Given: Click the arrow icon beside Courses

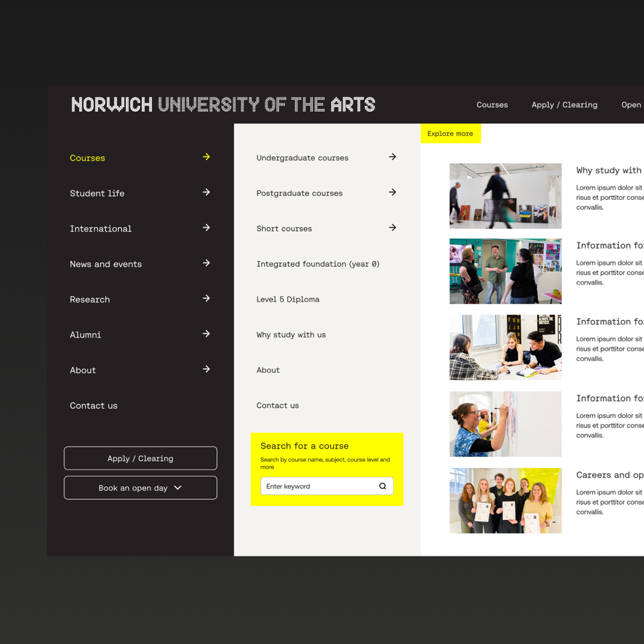Looking at the screenshot, I should (206, 157).
